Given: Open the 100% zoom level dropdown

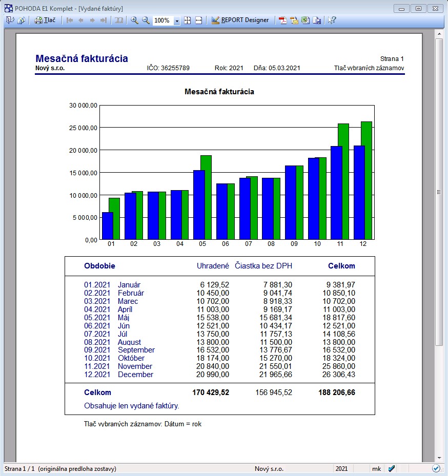Looking at the screenshot, I should click(x=177, y=21).
